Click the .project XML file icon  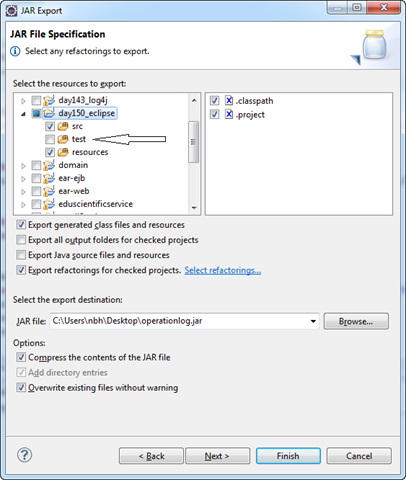click(229, 114)
